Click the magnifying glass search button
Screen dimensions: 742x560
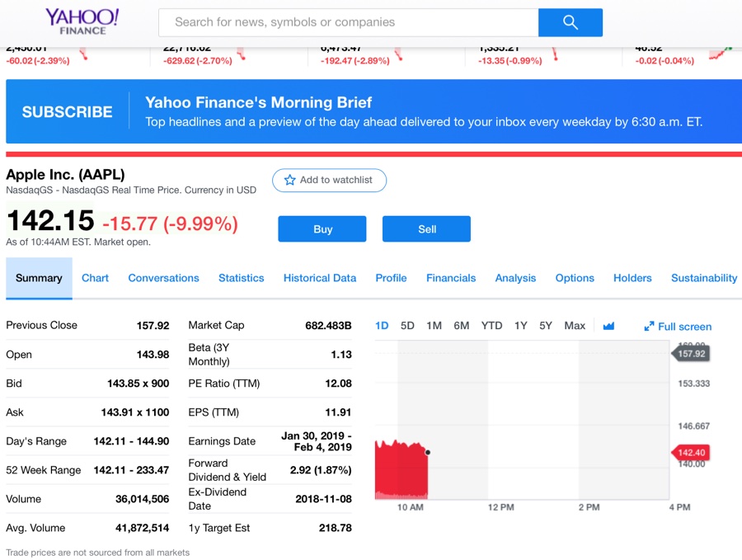tap(570, 22)
